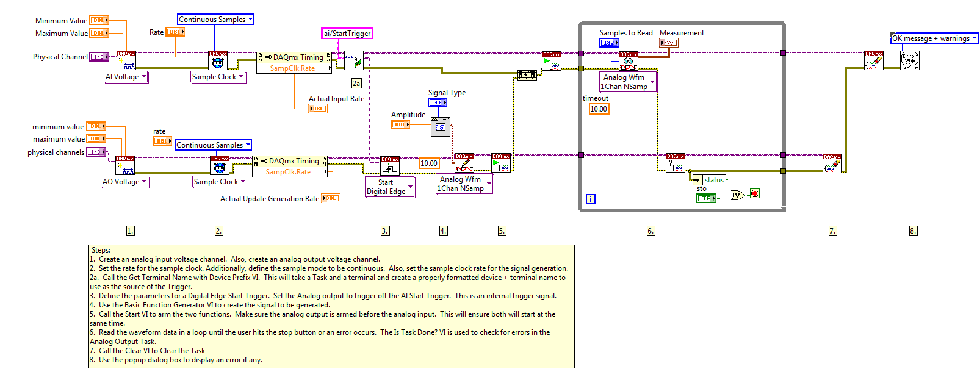The height and width of the screenshot is (380, 980).
Task: Select the Actual Input Rate indicator terminal
Action: coord(318,109)
